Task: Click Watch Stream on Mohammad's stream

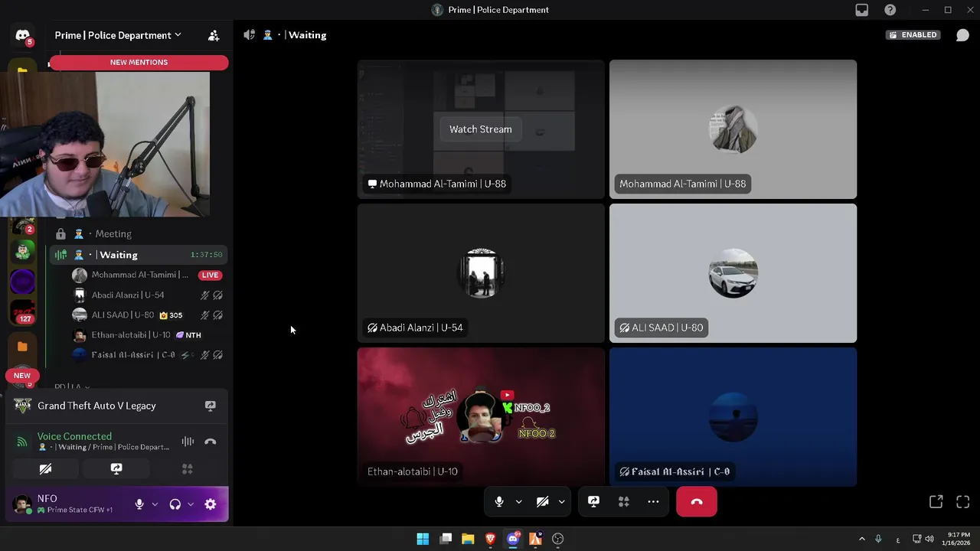Action: pos(480,129)
